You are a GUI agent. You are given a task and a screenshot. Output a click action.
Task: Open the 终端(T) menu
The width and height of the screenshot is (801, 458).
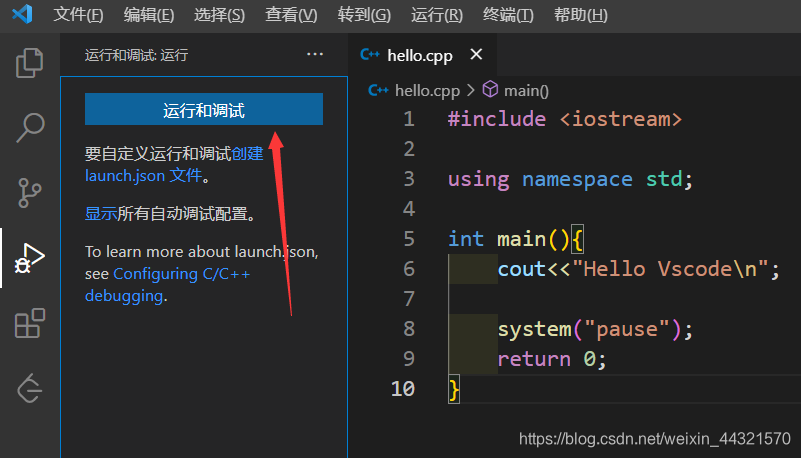(508, 15)
